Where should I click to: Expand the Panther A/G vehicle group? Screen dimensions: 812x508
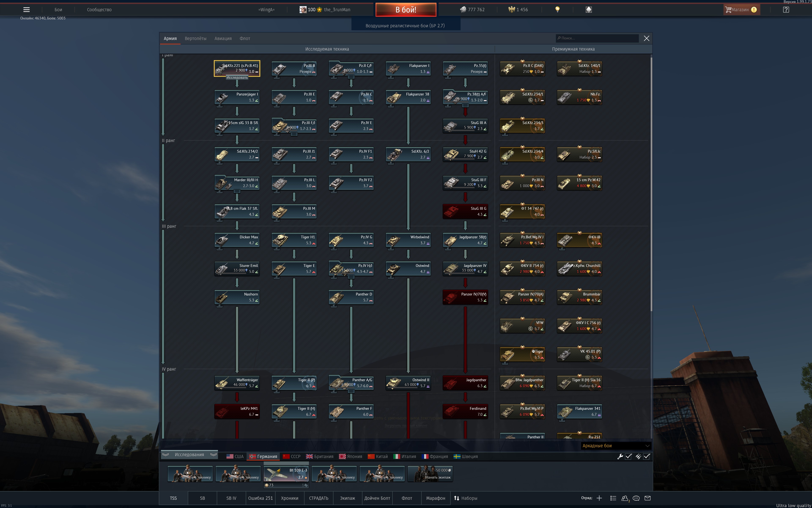pyautogui.click(x=351, y=391)
